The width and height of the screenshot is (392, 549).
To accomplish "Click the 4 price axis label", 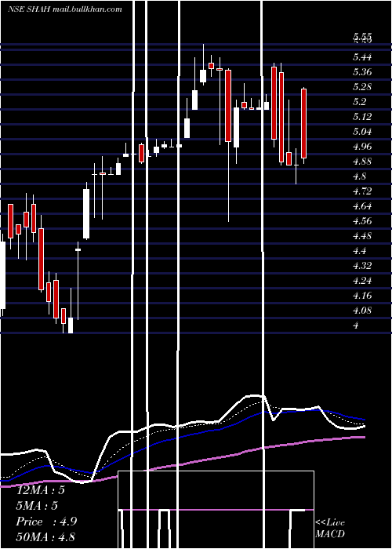I will click(356, 325).
